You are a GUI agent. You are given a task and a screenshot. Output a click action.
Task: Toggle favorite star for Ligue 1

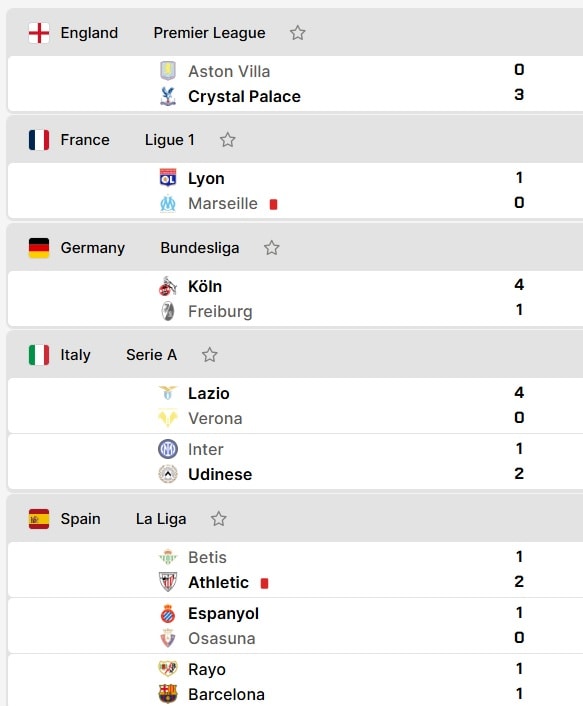click(227, 140)
